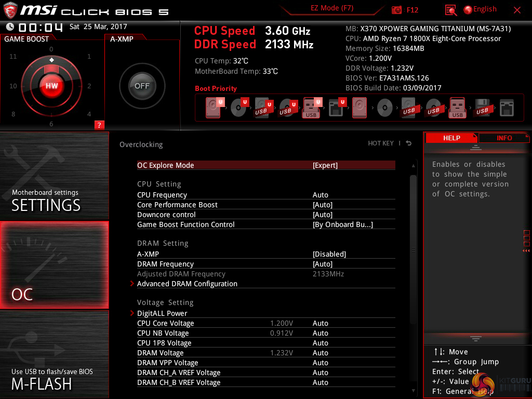Toggle the A-XMP OFF button
This screenshot has height=399, width=532.
[x=142, y=86]
